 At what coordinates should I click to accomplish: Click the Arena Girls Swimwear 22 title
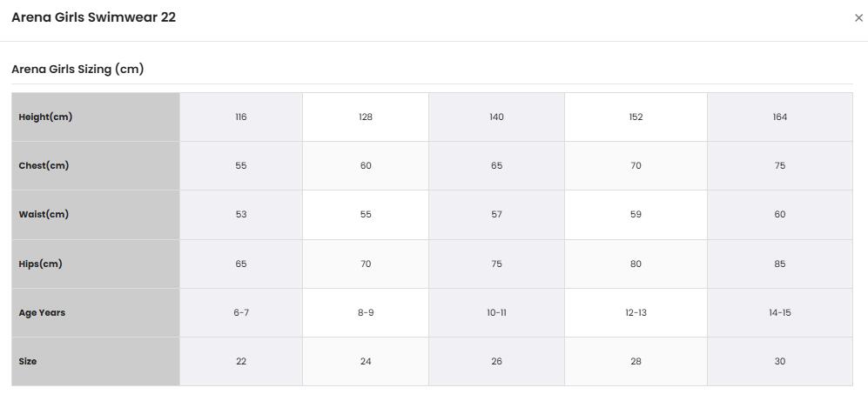93,17
